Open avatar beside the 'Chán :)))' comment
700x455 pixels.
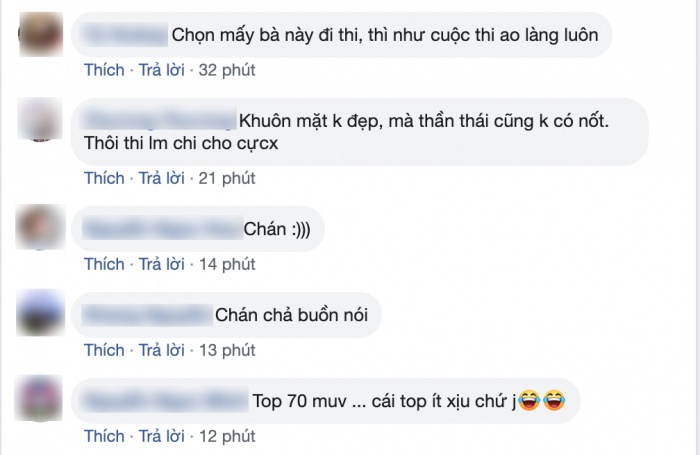click(x=41, y=227)
